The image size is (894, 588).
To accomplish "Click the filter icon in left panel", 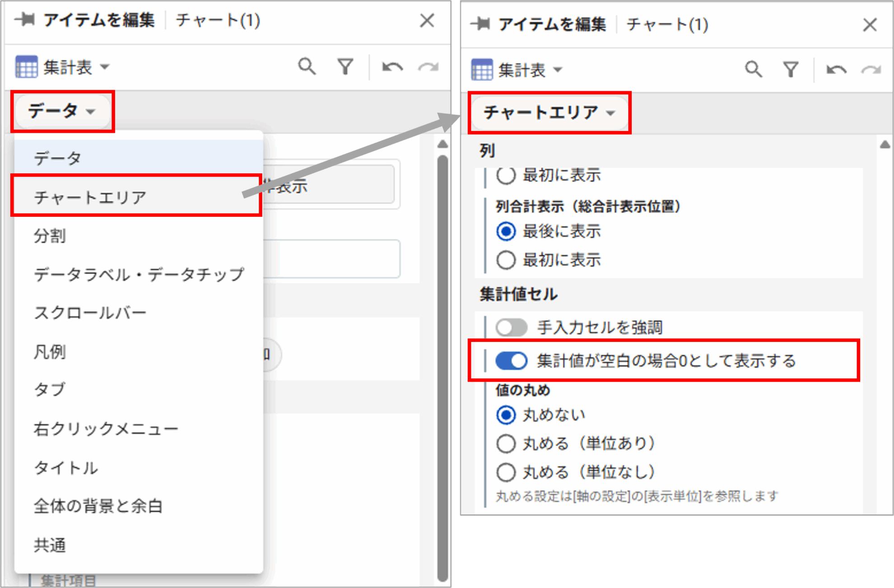I will [x=345, y=67].
